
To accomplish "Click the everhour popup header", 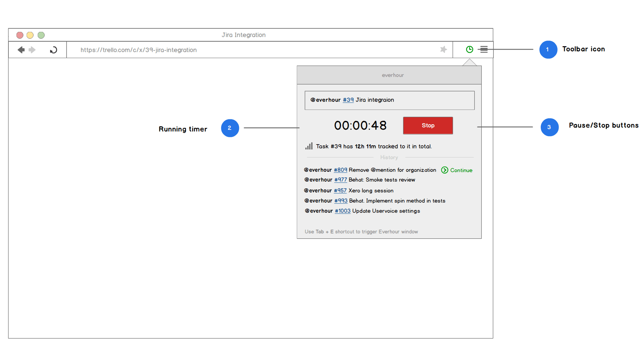I will coord(392,75).
